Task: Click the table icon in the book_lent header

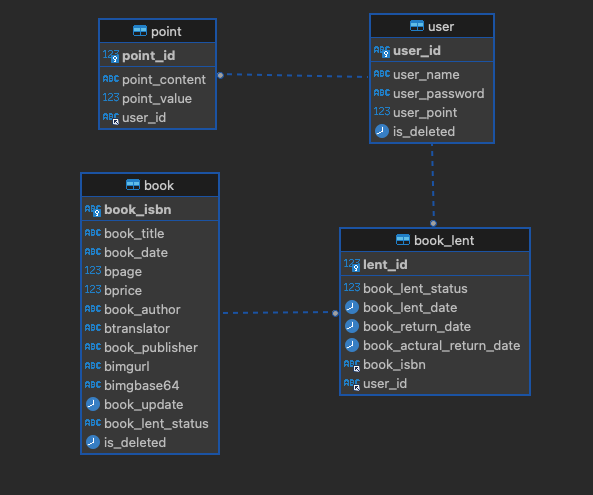Action: point(403,239)
